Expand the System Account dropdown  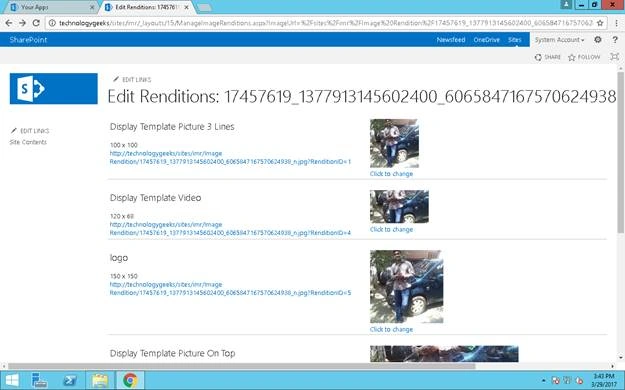tap(559, 39)
